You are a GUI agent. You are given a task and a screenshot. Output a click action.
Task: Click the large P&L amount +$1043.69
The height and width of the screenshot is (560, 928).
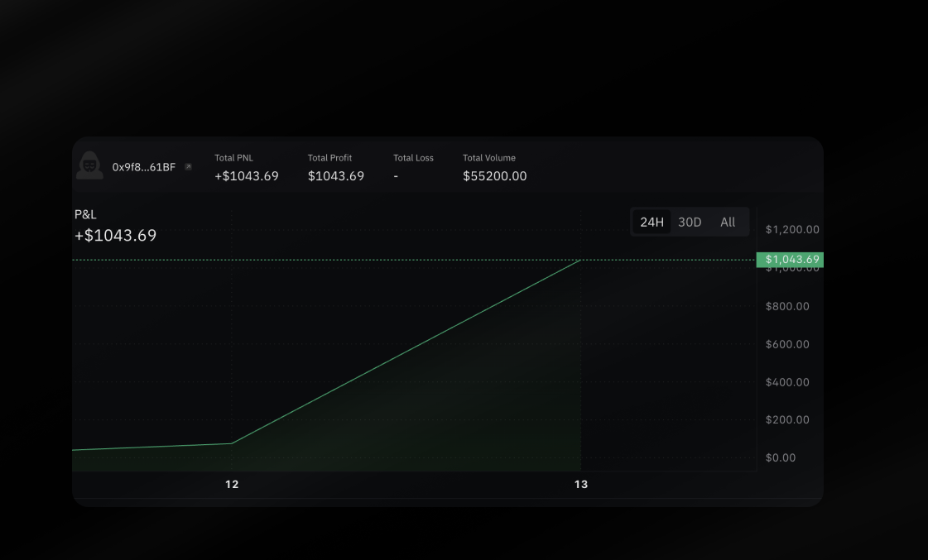point(115,236)
